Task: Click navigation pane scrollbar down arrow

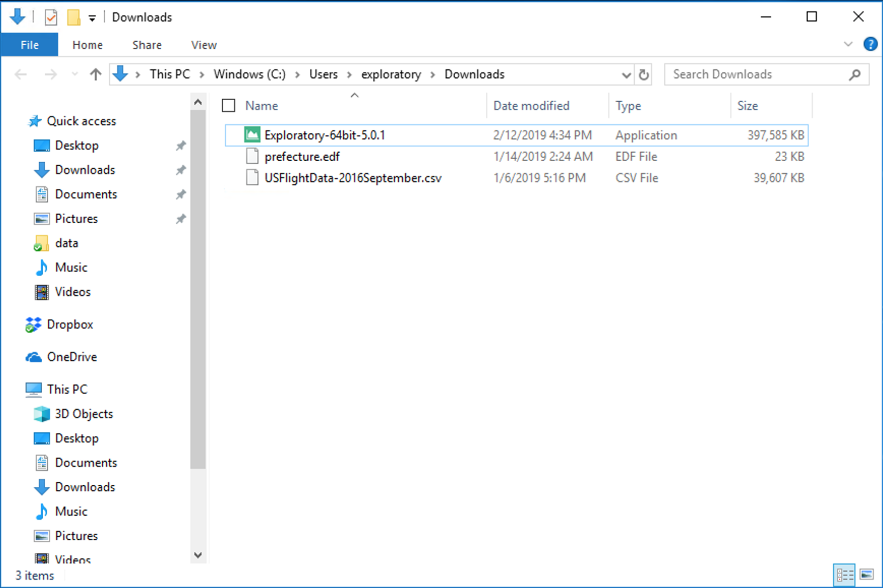Action: point(198,555)
